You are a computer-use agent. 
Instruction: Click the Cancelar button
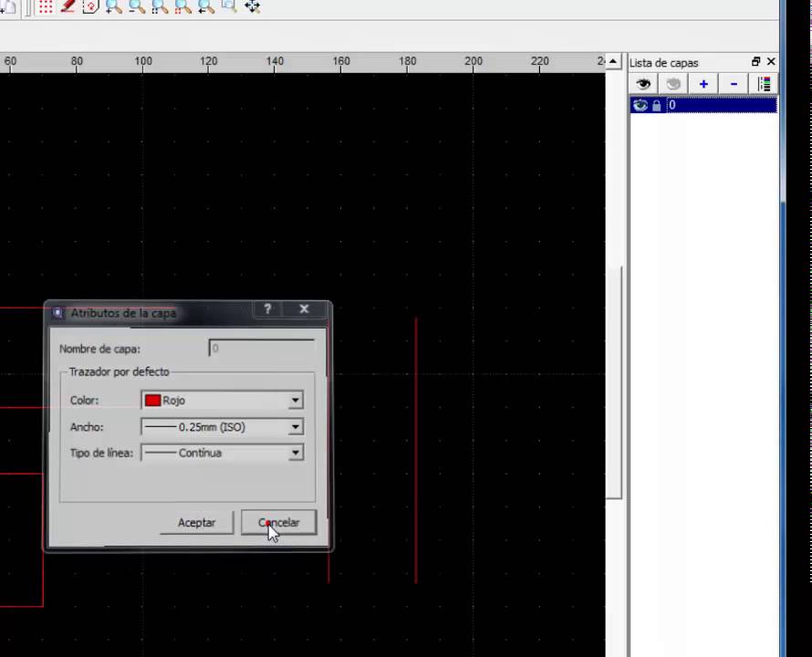click(x=278, y=522)
